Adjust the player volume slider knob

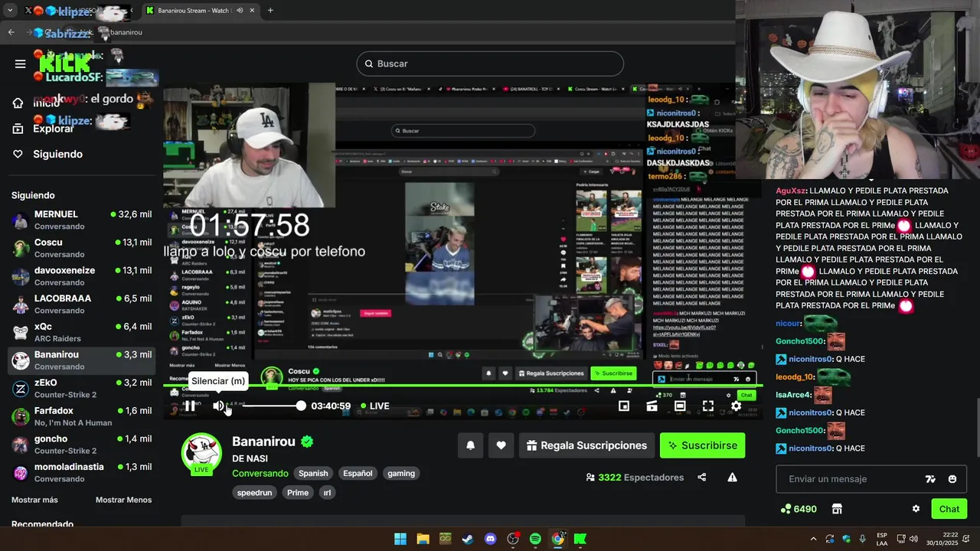(x=301, y=406)
